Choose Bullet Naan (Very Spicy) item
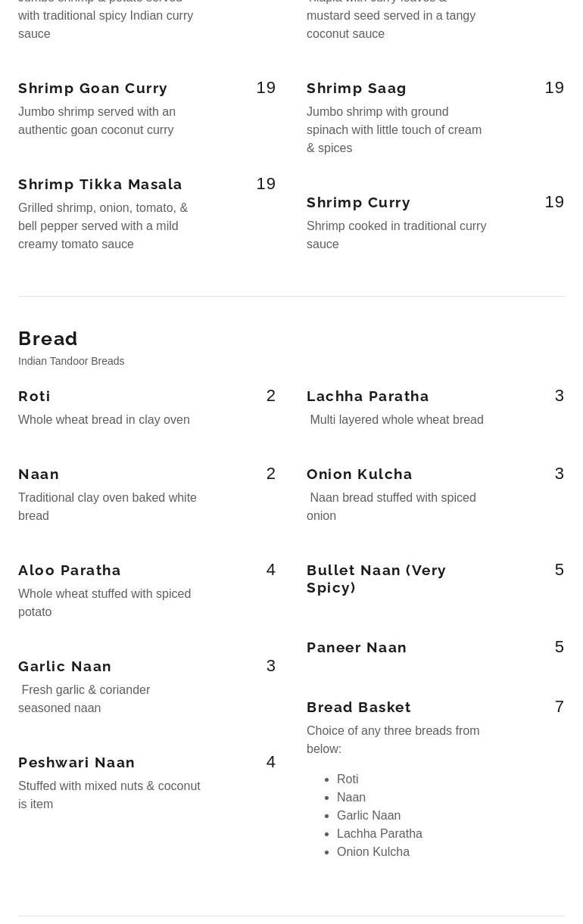This screenshot has height=924, width=583. pyautogui.click(x=376, y=579)
